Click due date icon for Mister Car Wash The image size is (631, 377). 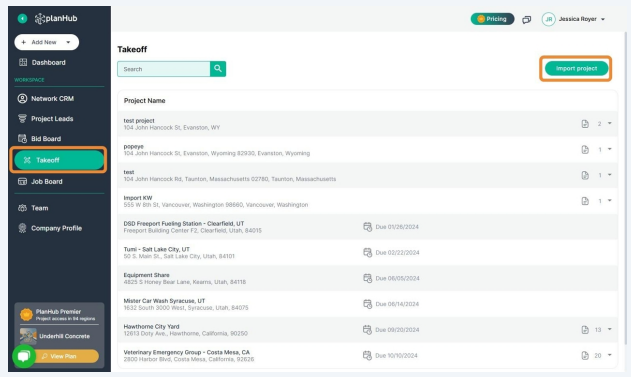coord(367,304)
